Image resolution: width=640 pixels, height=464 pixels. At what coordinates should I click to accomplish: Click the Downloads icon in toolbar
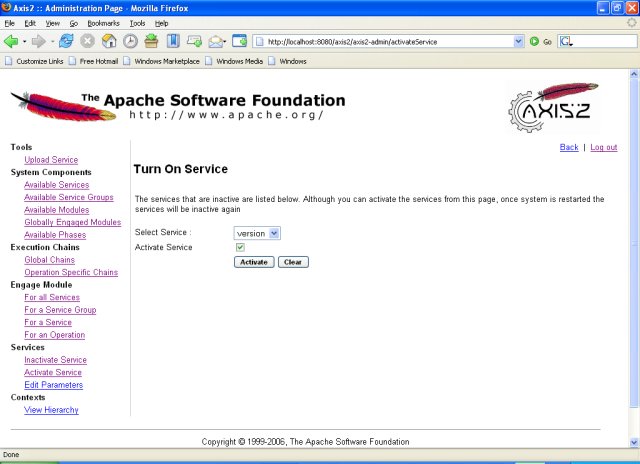151,41
